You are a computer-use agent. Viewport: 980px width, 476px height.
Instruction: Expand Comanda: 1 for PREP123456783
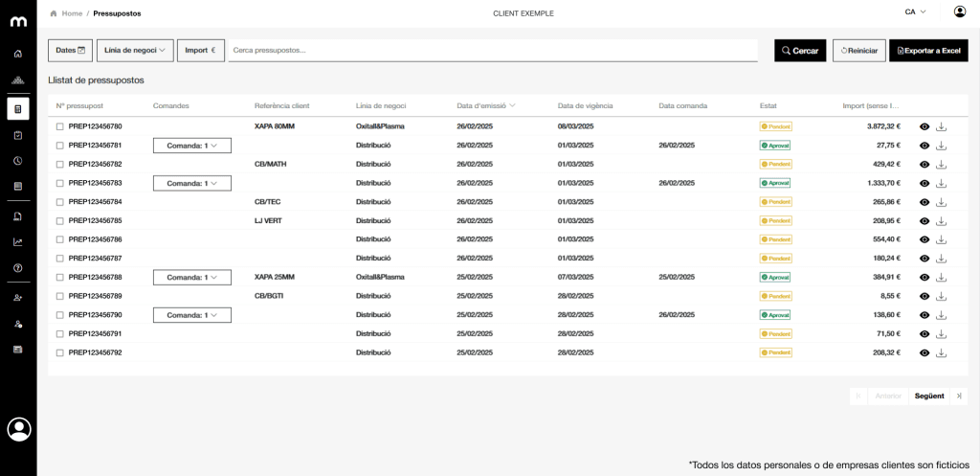click(191, 183)
